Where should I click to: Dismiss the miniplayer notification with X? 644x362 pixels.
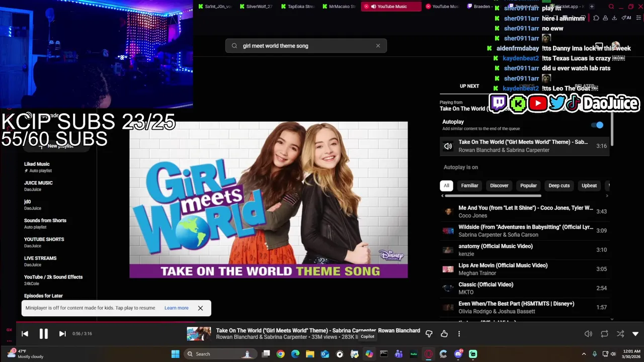200,308
